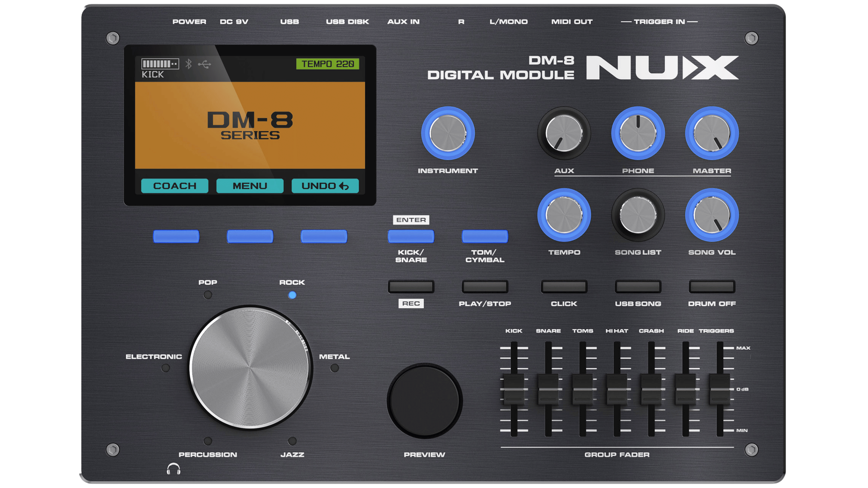The height and width of the screenshot is (488, 868).
Task: Tap the TEMPO 220 readout
Action: (x=327, y=64)
